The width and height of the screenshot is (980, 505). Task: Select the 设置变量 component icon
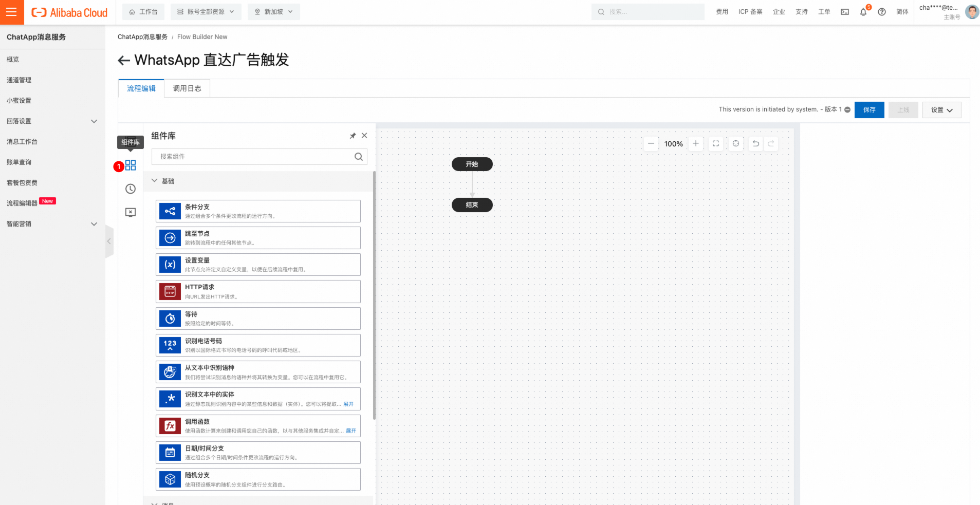[x=170, y=265]
